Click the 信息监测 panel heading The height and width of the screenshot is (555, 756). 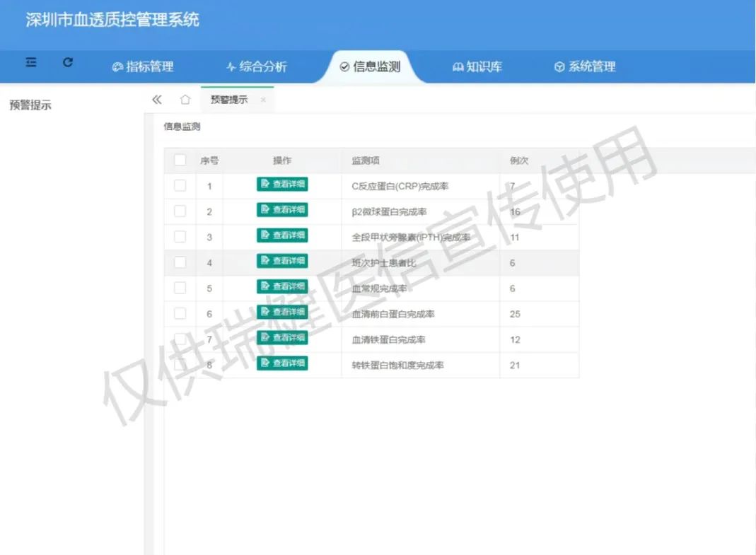[x=182, y=127]
